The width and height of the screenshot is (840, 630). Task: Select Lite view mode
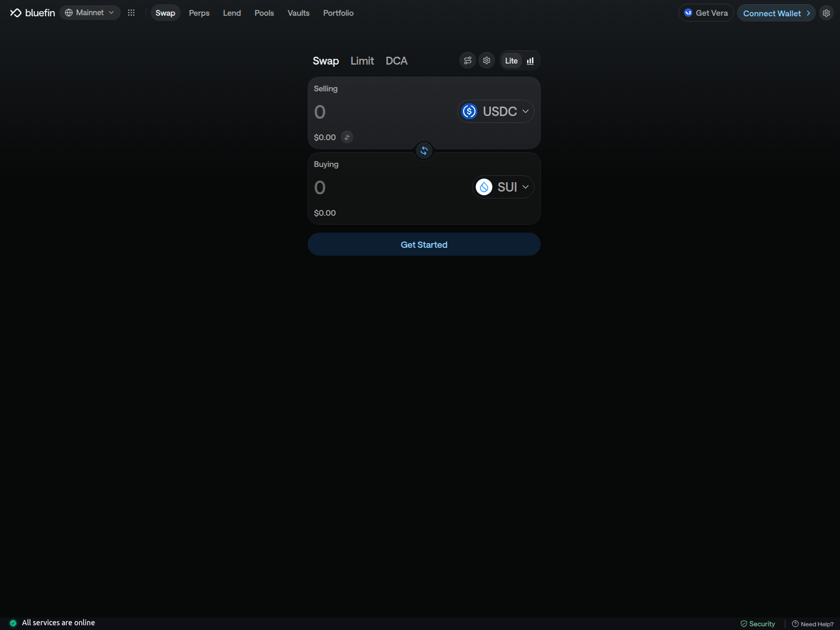511,61
